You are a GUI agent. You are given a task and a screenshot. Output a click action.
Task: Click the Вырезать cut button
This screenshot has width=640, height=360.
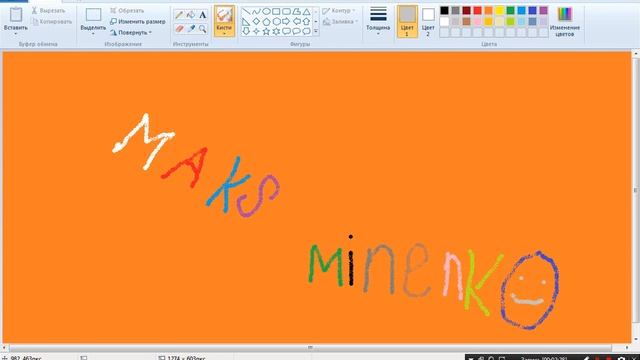click(48, 11)
